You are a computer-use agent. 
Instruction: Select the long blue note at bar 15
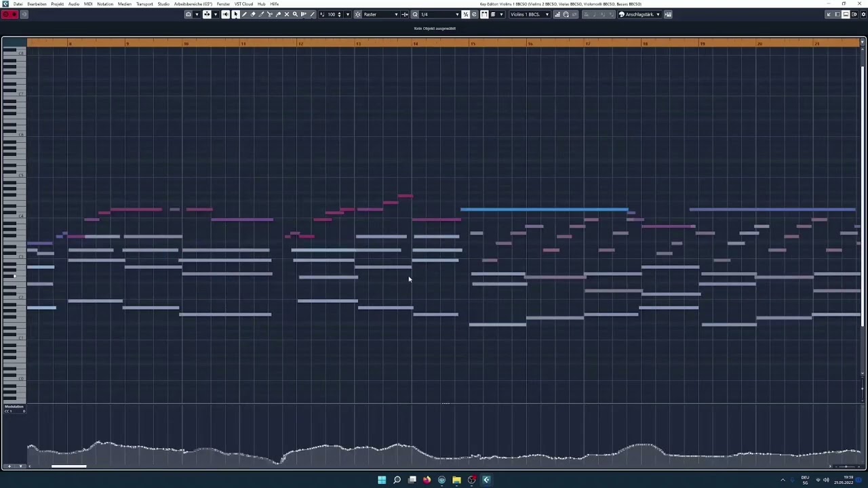click(544, 209)
